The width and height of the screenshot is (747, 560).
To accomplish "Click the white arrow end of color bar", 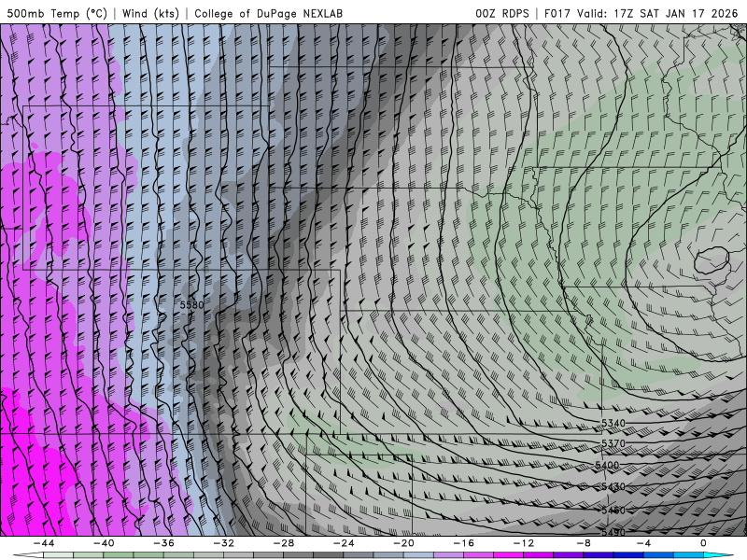I will (28, 555).
